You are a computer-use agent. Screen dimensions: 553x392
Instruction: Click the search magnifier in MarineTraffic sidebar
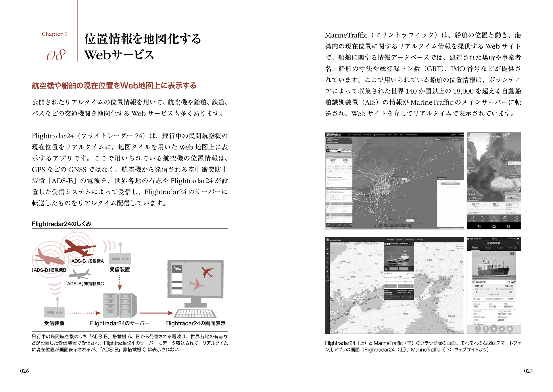[328, 245]
